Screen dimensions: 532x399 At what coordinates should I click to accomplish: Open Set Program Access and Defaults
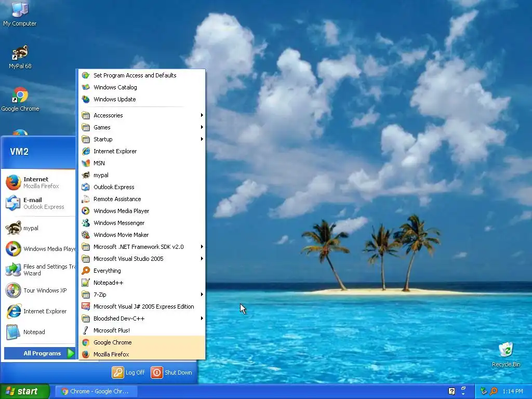pos(142,75)
